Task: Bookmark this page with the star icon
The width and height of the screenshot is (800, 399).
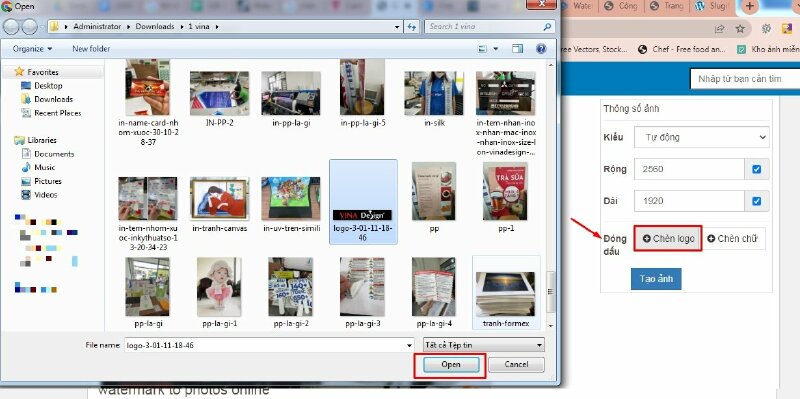Action: point(740,29)
